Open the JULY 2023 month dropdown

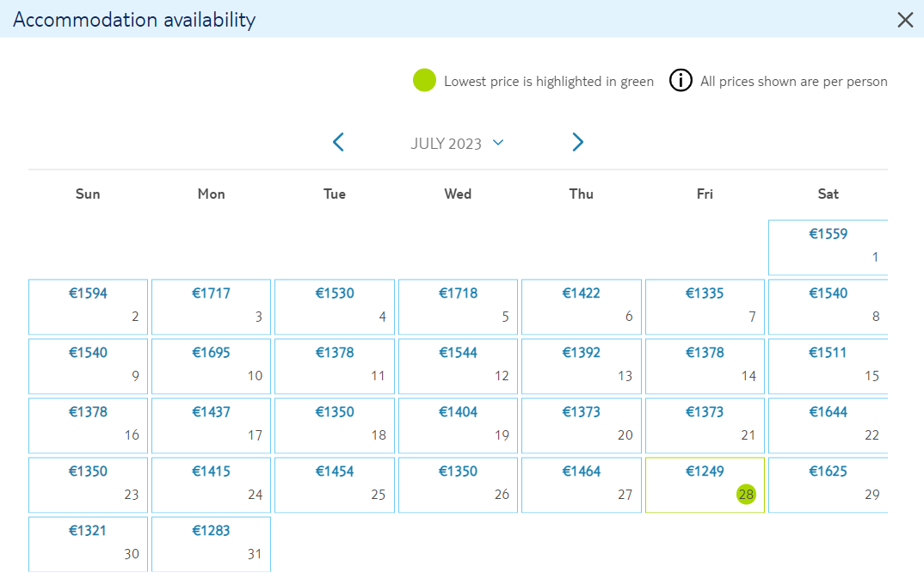pyautogui.click(x=457, y=143)
